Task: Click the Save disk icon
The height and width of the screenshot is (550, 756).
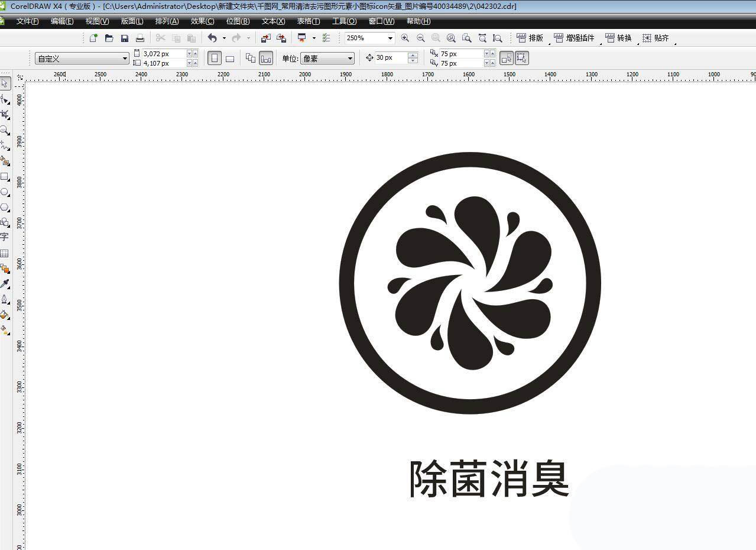Action: (x=124, y=38)
